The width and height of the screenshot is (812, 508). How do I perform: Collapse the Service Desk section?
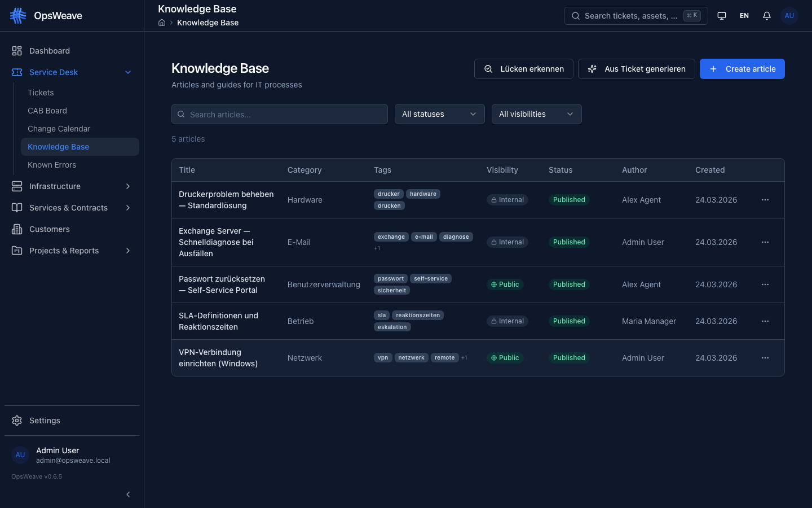click(128, 72)
